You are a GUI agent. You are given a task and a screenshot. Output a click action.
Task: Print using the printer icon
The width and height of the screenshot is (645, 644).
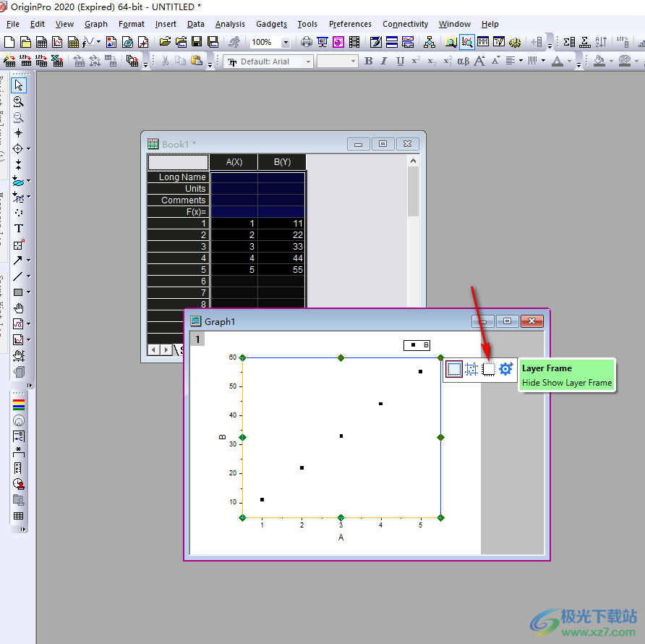coord(307,42)
